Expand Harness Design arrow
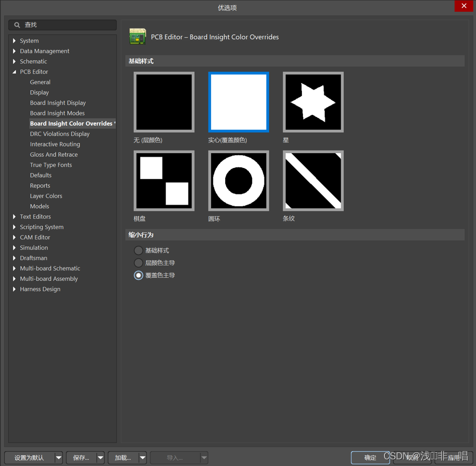476x466 pixels. coord(14,289)
